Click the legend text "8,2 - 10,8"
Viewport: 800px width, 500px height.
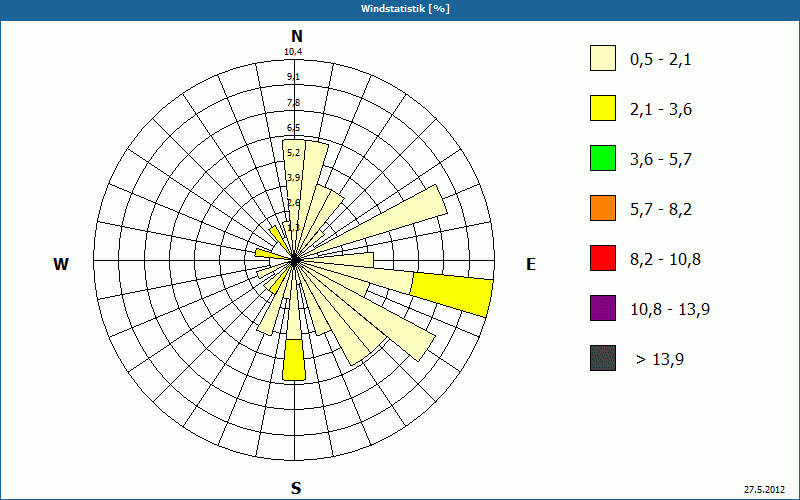[x=665, y=260]
